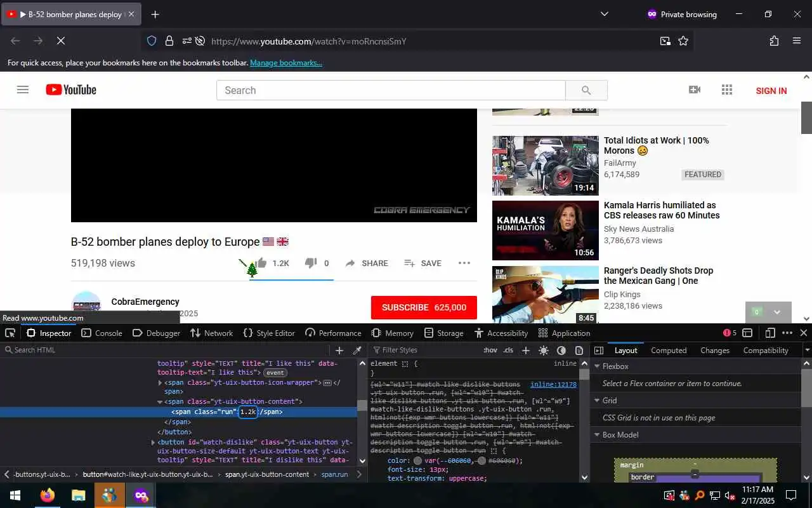
Task: Click the SIGN IN link
Action: (x=771, y=91)
